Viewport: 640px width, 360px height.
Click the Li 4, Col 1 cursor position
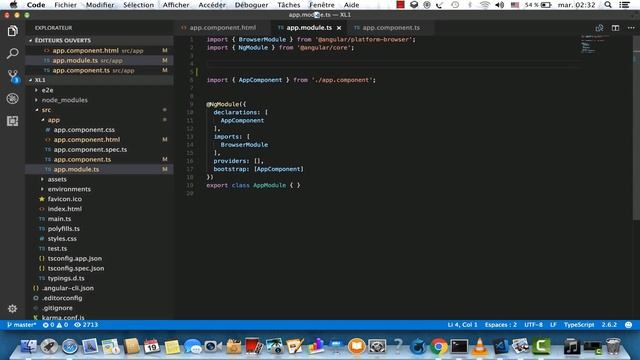click(462, 325)
